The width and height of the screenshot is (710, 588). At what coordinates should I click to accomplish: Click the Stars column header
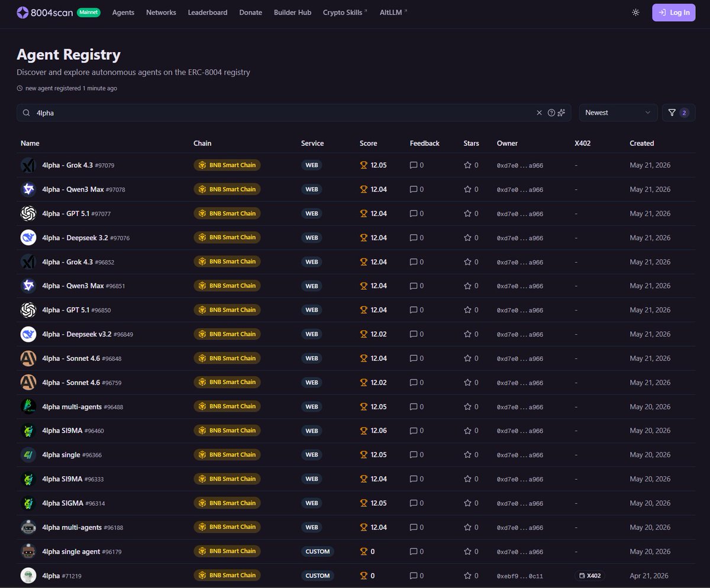coord(471,143)
